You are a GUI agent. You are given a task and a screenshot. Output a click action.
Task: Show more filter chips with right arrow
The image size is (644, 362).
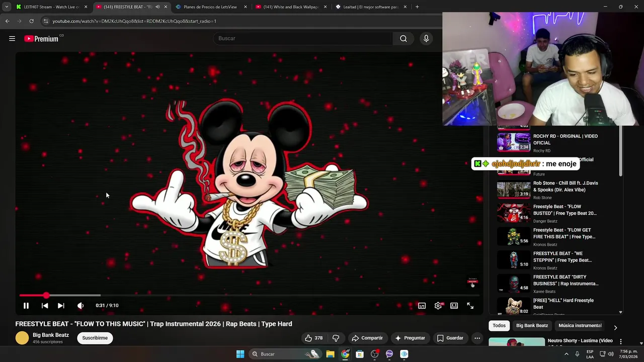(615, 327)
